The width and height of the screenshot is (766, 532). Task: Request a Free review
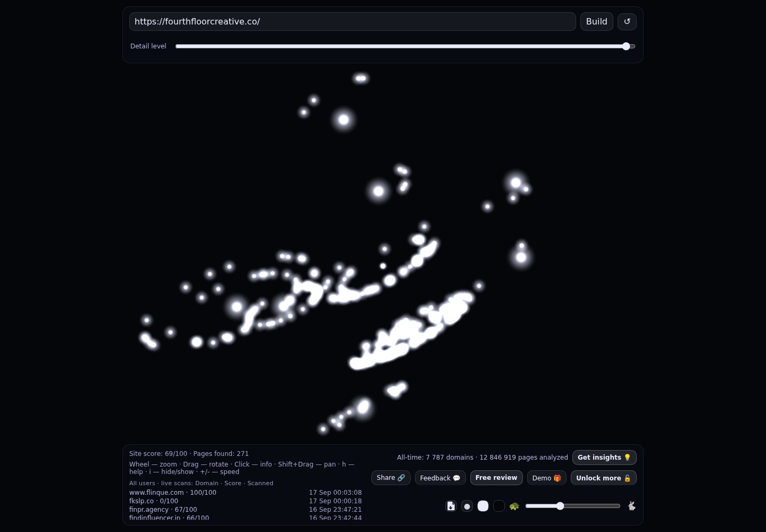[x=496, y=478]
